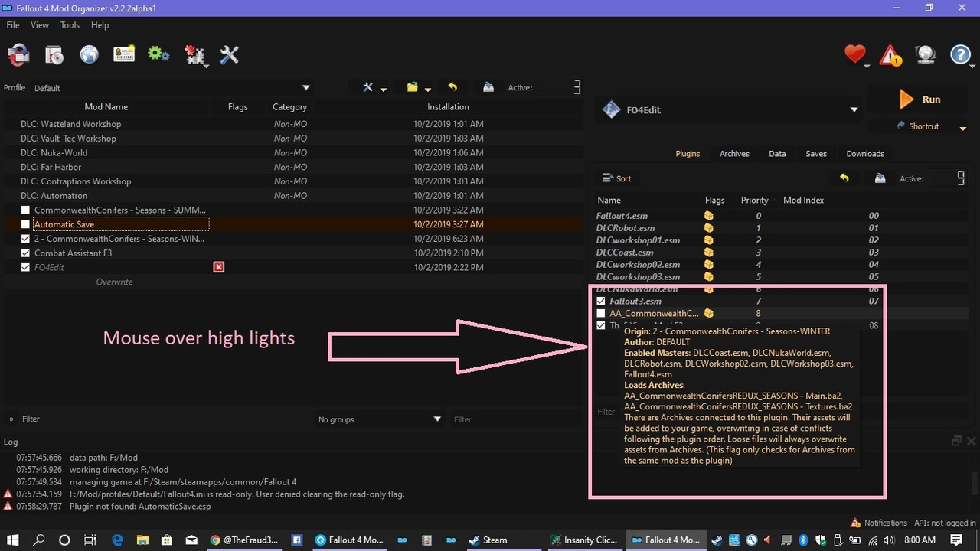Screen dimensions: 980x551
Task: Open Microsoft Edge from the taskbar
Action: pyautogui.click(x=118, y=540)
